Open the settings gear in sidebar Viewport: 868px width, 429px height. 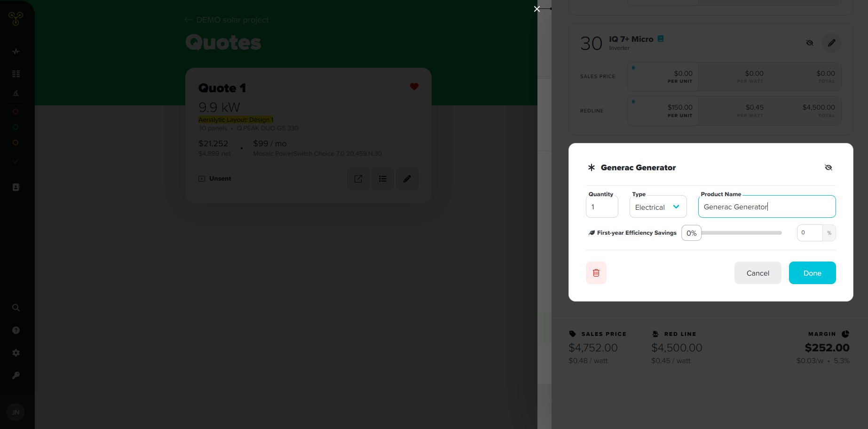point(16,353)
